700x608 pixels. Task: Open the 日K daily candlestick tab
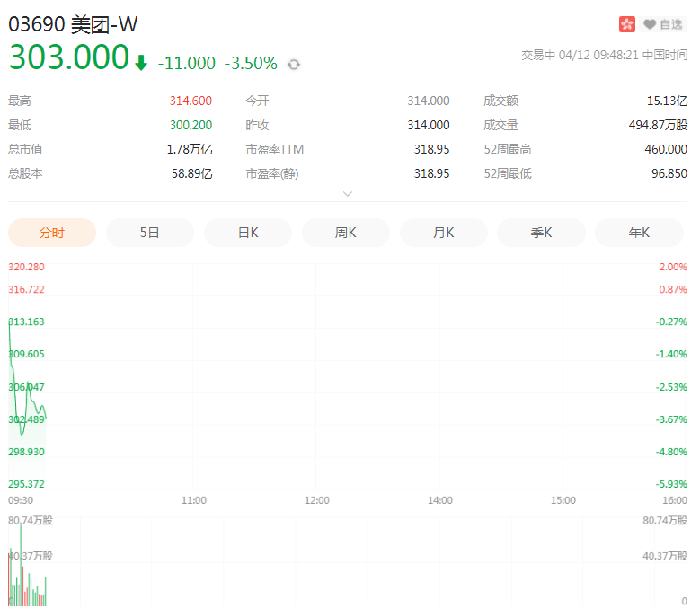(x=248, y=233)
